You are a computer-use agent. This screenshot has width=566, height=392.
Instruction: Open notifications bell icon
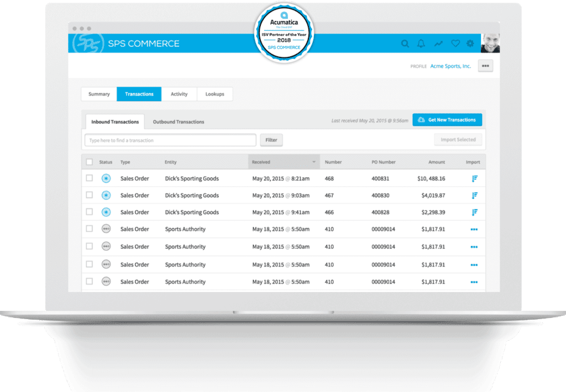coord(421,44)
